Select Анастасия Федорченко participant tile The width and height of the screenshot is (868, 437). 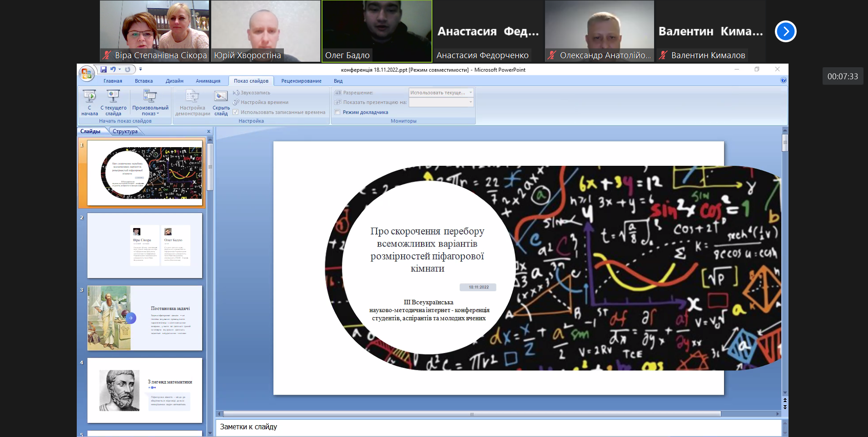click(x=488, y=31)
